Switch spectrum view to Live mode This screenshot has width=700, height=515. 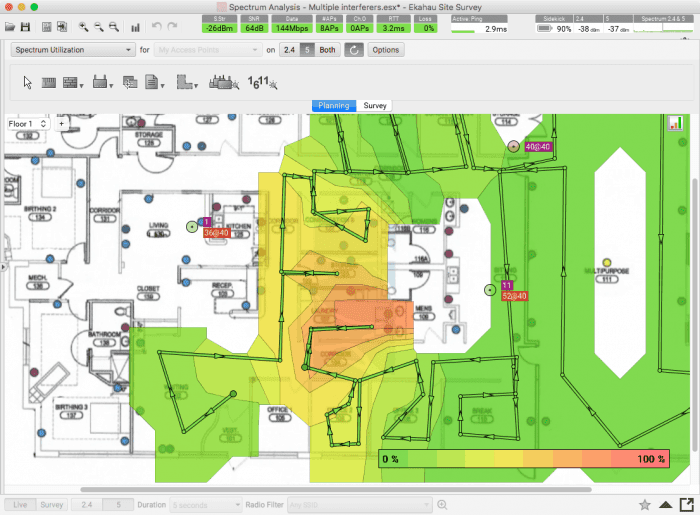(x=20, y=505)
